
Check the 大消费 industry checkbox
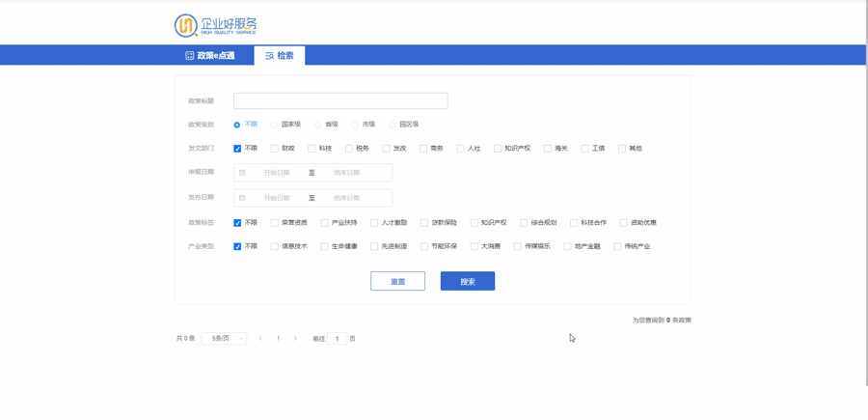click(475, 246)
